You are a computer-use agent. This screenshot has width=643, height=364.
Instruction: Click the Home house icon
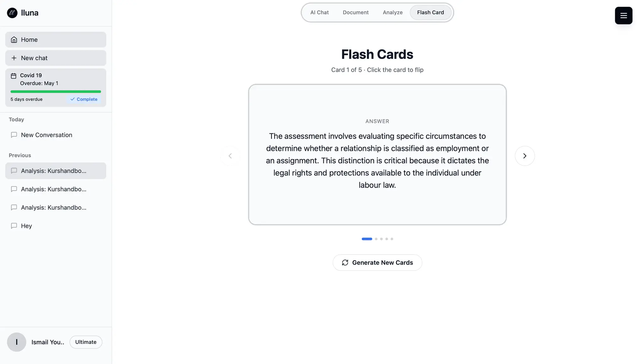point(14,40)
